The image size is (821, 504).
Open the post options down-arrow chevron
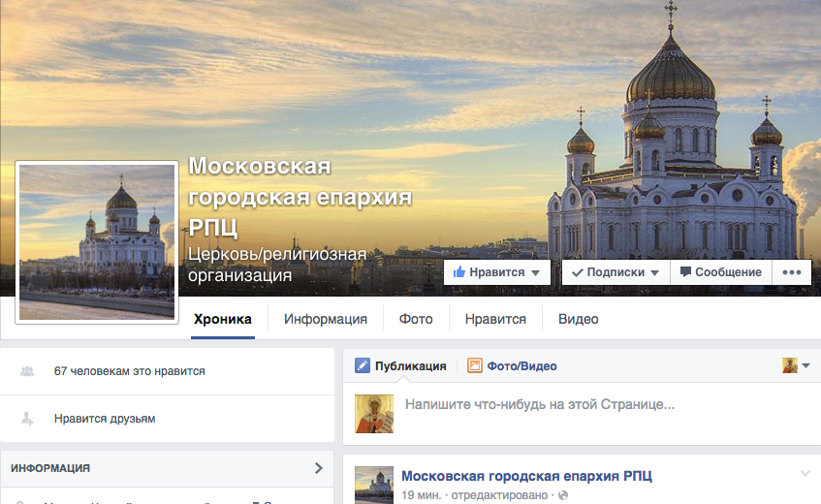(805, 473)
